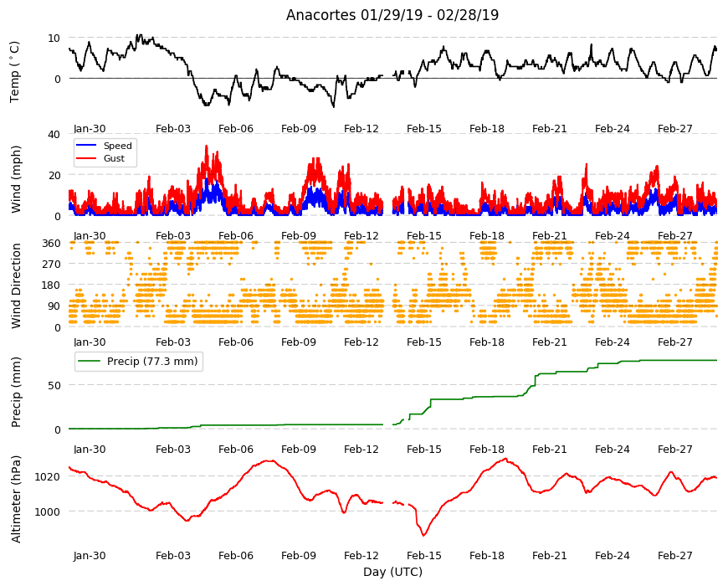728x586 pixels.
Task: Click the Gust legend label
Action: [x=114, y=158]
